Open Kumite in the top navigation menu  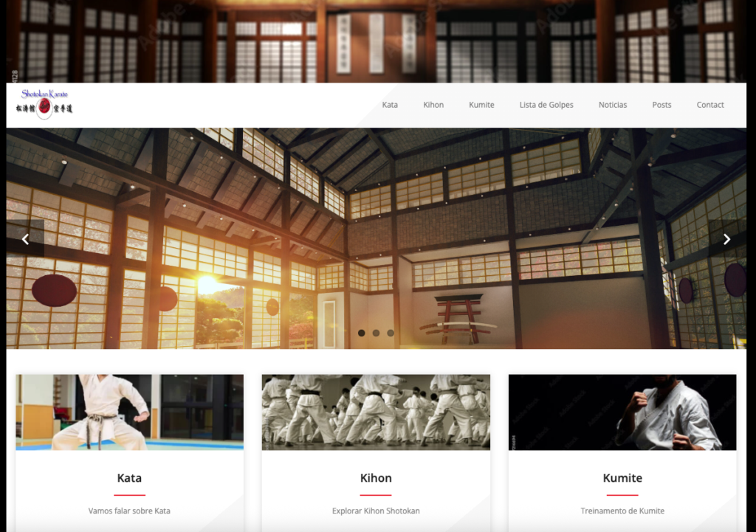481,105
